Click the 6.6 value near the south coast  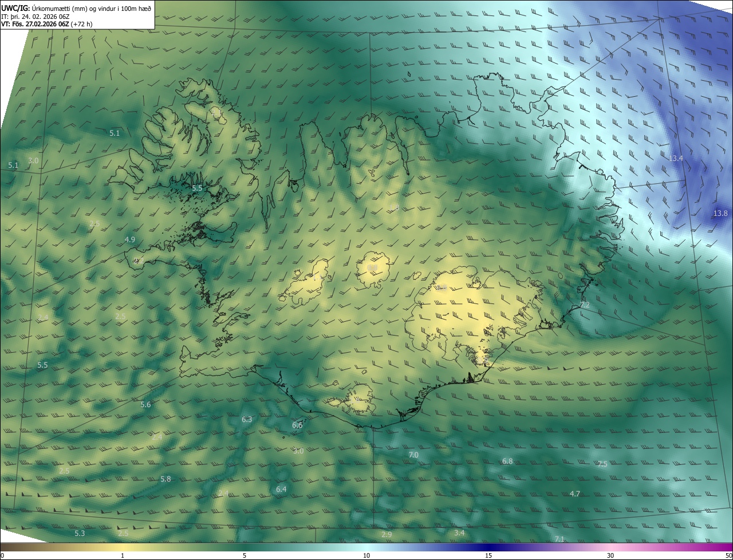coord(297,425)
